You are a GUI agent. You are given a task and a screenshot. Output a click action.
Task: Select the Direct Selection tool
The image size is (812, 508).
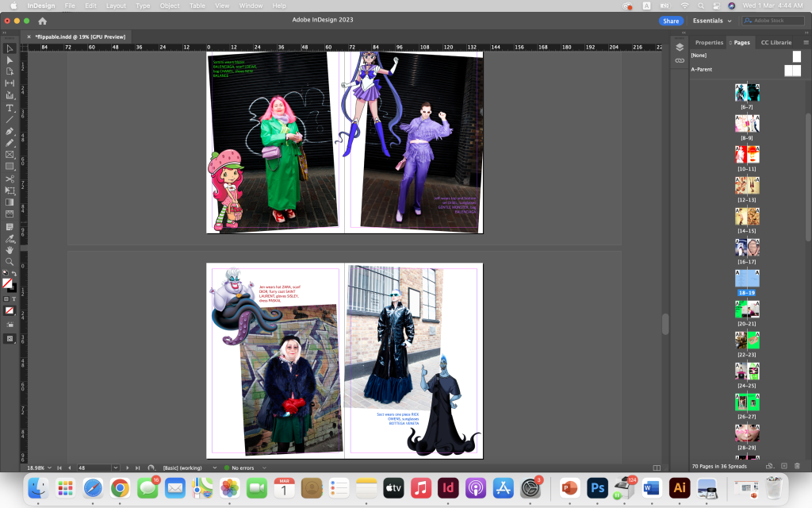[10, 60]
